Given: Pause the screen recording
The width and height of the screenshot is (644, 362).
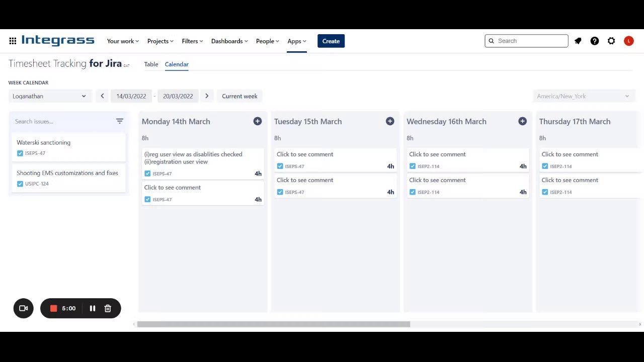Looking at the screenshot, I should click(93, 308).
